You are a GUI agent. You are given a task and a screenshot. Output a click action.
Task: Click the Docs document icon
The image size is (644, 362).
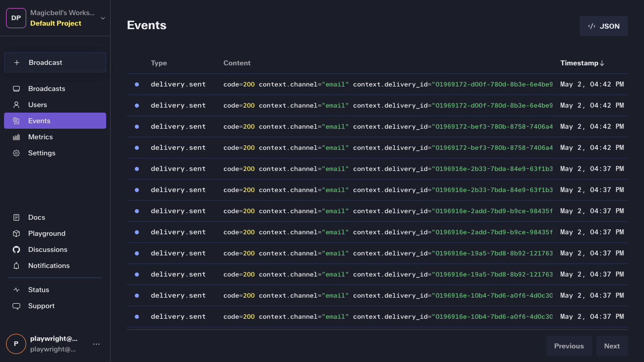pos(16,217)
